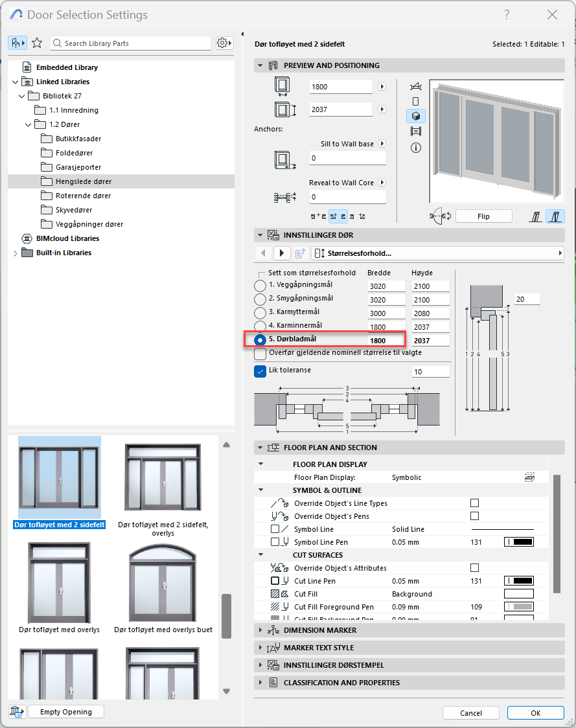Select the 3D view preview icon
Image resolution: width=576 pixels, height=728 pixels.
(x=416, y=116)
